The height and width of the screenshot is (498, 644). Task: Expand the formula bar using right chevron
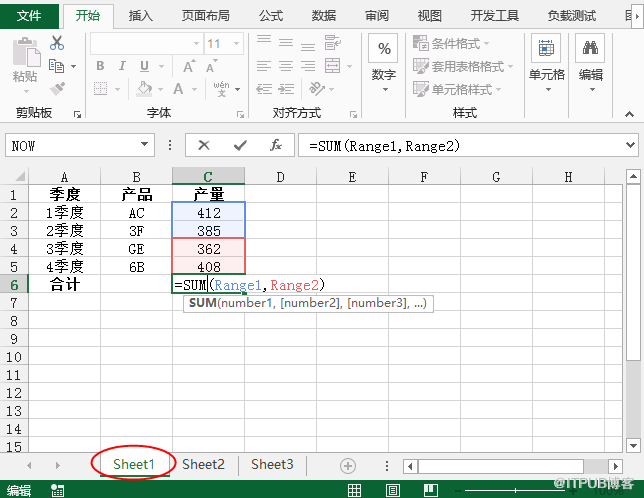click(x=631, y=146)
